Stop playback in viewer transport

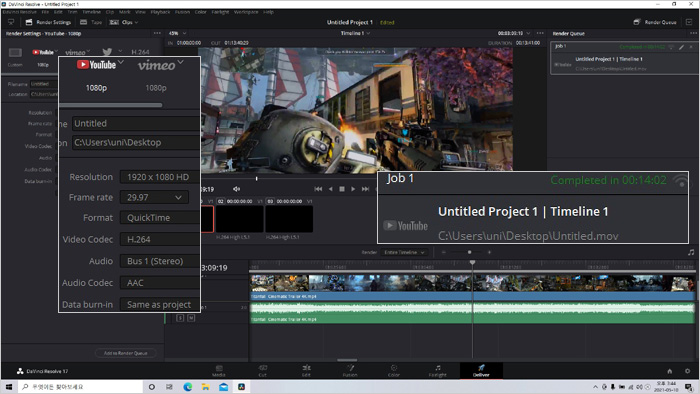[342, 189]
